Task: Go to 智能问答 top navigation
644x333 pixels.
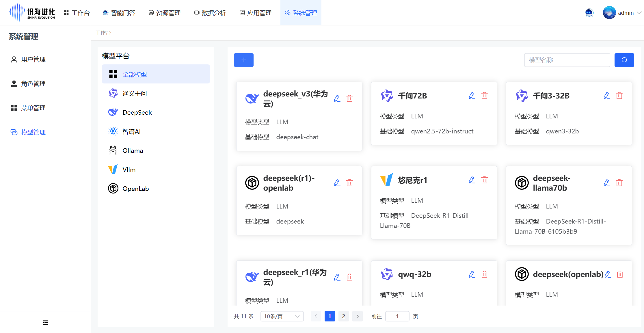Action: [119, 13]
